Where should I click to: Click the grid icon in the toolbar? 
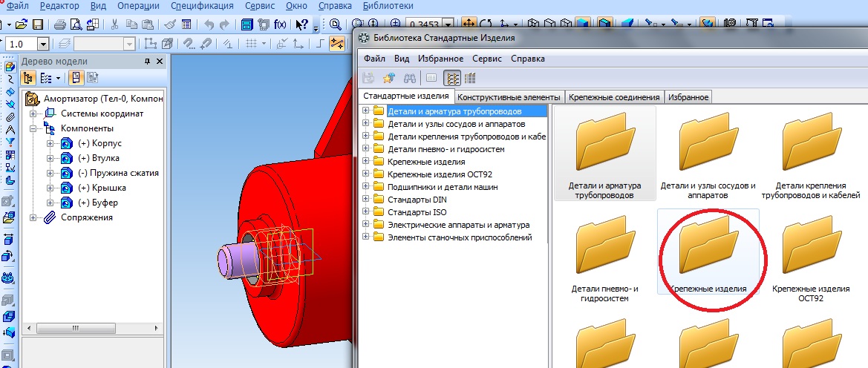point(251,44)
